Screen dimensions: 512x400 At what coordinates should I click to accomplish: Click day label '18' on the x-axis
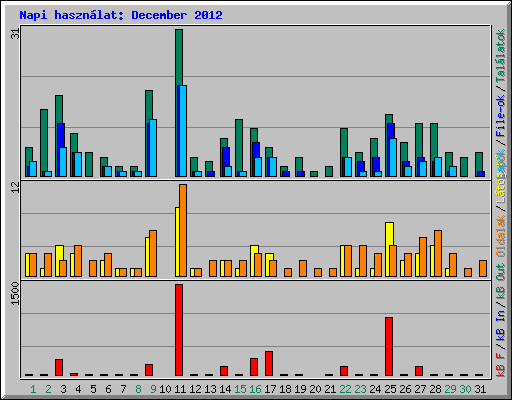pos(285,389)
